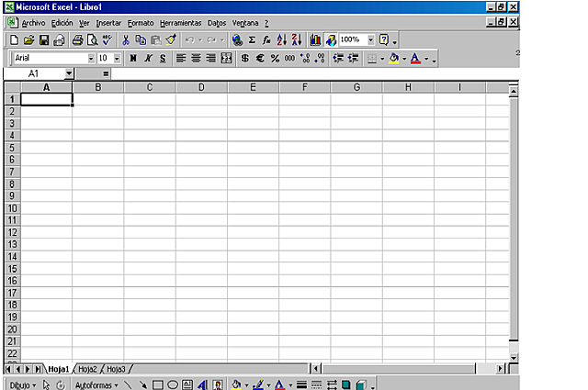Apply line color in drawing toolbar
The height and width of the screenshot is (390, 588).
pyautogui.click(x=258, y=384)
